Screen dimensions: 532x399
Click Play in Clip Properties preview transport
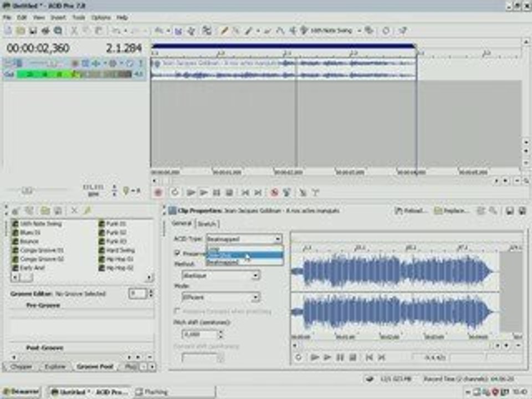click(x=327, y=357)
